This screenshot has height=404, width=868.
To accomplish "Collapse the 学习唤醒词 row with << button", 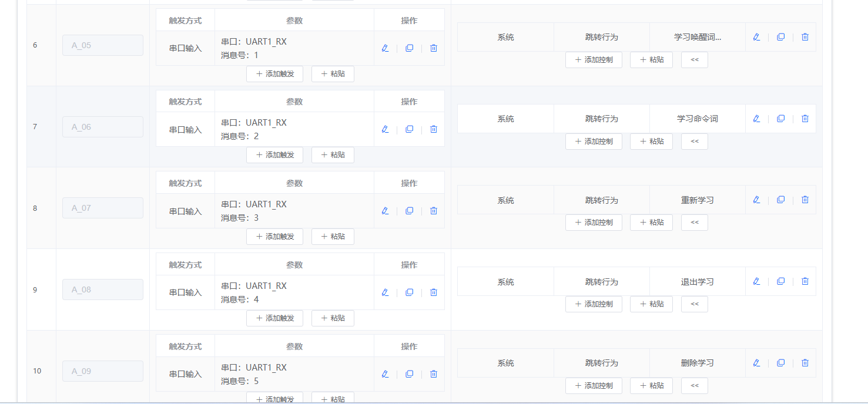I will point(694,59).
